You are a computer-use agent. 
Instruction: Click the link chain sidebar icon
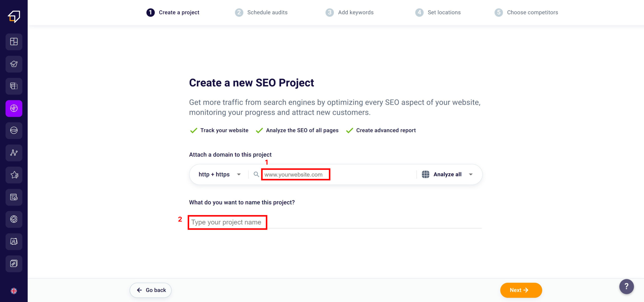tap(14, 264)
